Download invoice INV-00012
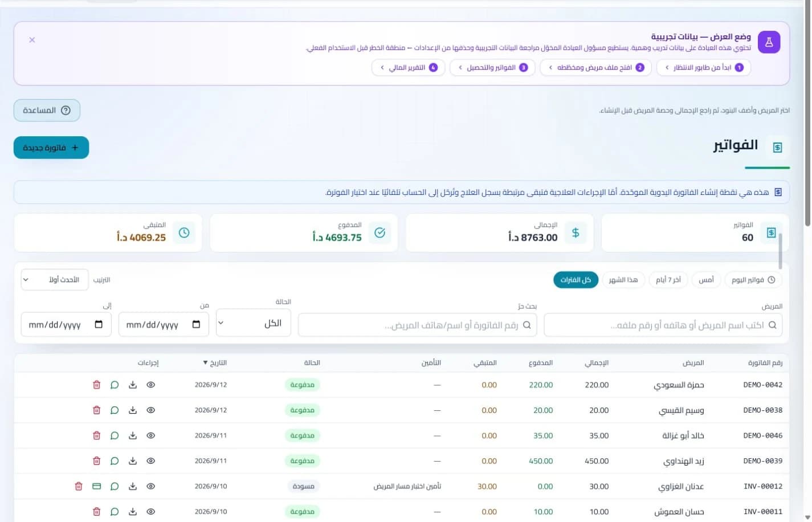812x522 pixels. [x=133, y=486]
